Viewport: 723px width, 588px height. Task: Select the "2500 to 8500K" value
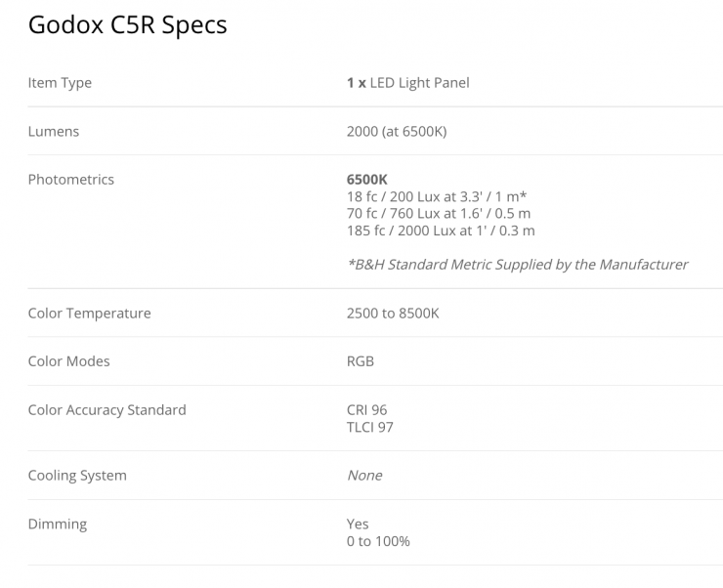tap(393, 314)
